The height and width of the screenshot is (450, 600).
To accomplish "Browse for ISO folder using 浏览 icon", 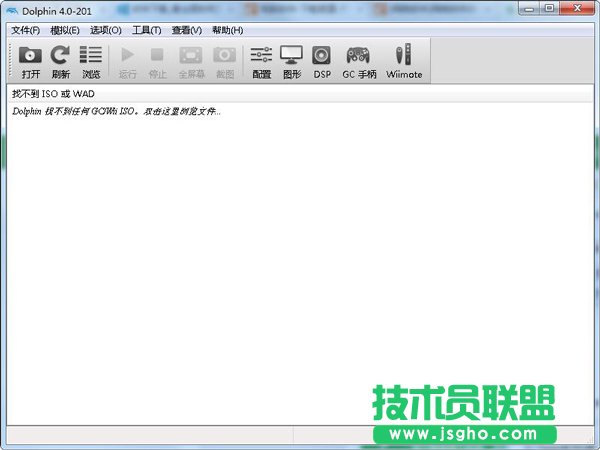I will pos(91,62).
